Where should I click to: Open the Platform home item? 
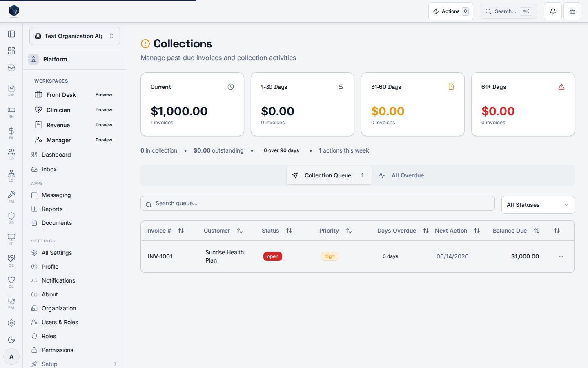tap(75, 59)
